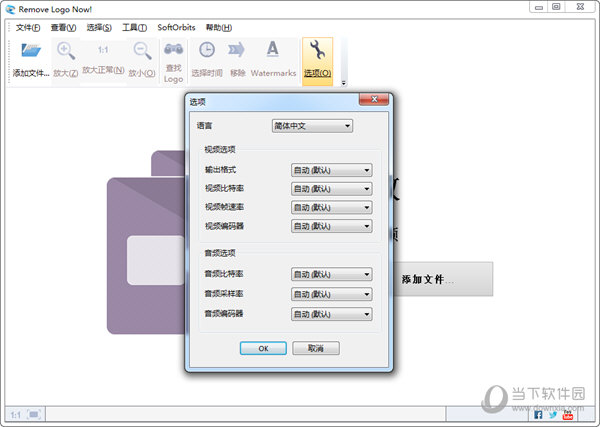Click the Zoom Out magnifier icon
600x427 pixels.
tap(142, 51)
